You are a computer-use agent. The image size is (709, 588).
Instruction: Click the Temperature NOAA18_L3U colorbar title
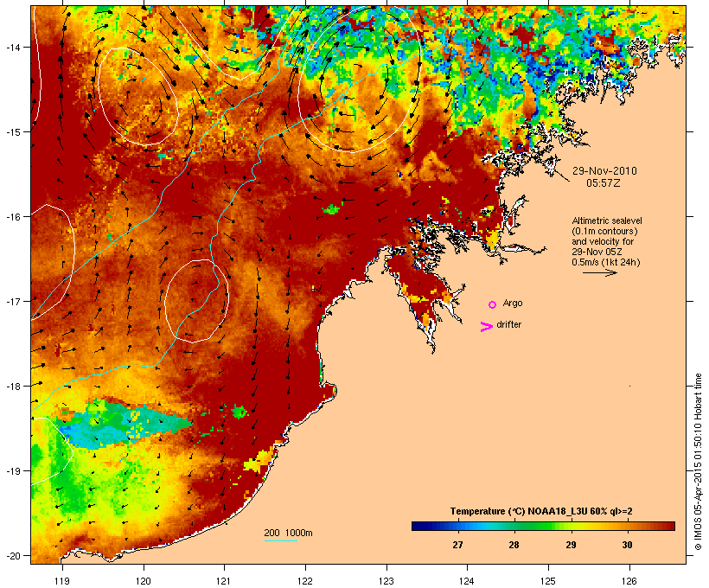click(541, 511)
